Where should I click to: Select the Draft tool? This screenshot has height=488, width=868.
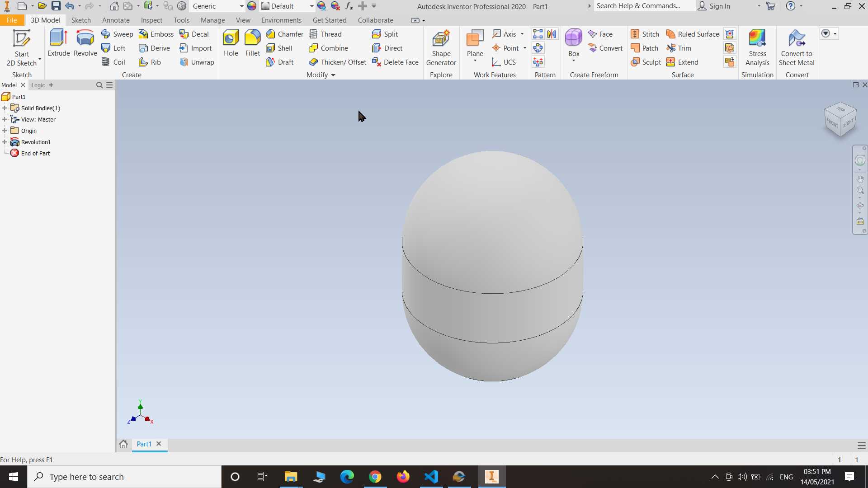tap(279, 62)
